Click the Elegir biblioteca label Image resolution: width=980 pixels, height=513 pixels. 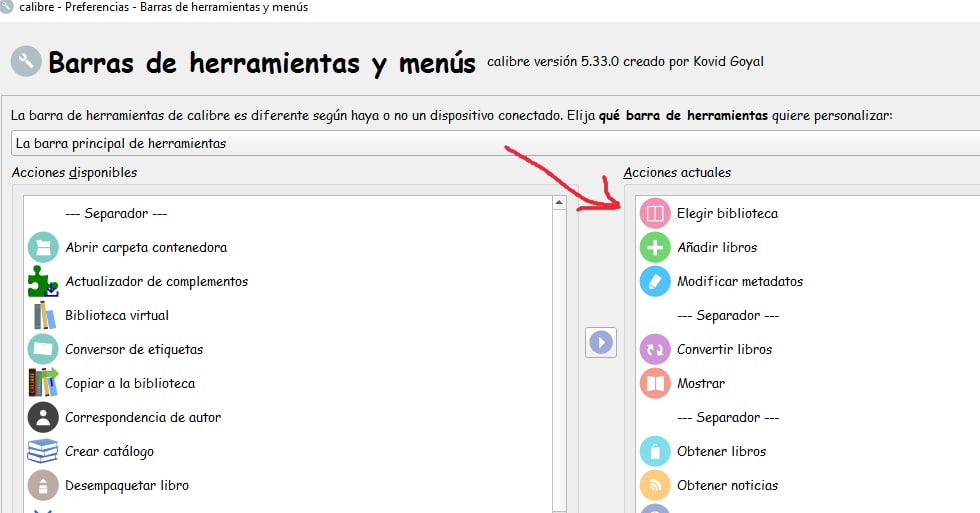point(728,214)
